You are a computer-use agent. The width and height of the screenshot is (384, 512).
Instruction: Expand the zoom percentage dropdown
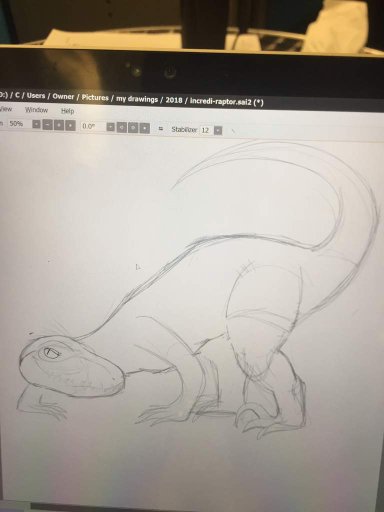36,125
